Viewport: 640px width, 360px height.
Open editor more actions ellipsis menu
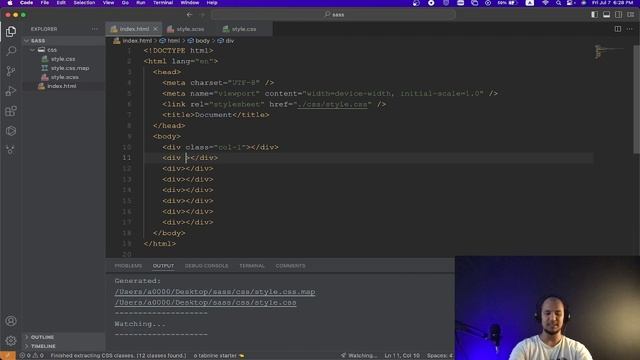pos(629,29)
